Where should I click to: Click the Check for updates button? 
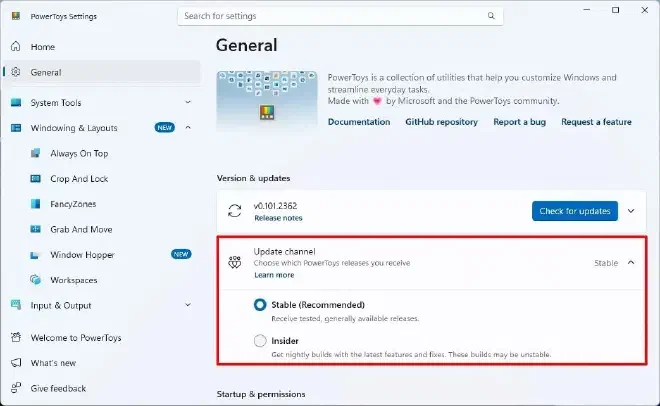pyautogui.click(x=575, y=211)
